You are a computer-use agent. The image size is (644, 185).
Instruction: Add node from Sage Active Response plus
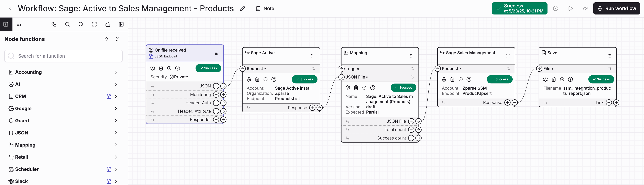pos(312,108)
